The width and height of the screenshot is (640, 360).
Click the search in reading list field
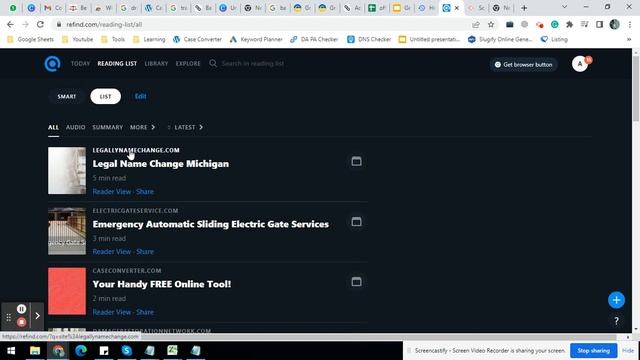[x=253, y=64]
